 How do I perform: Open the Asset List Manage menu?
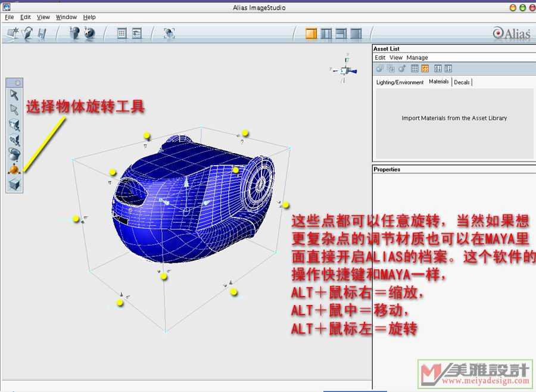(x=417, y=57)
